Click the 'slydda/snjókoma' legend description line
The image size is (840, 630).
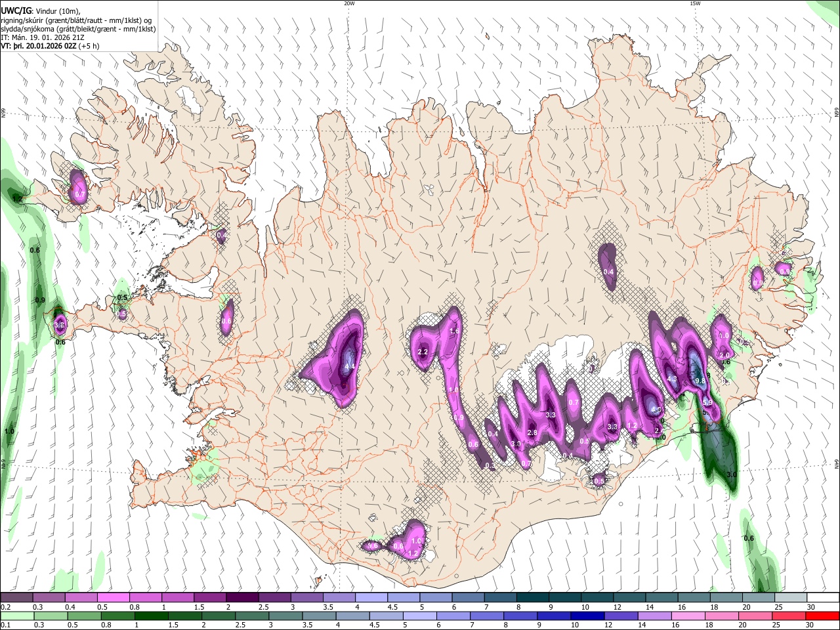click(78, 29)
